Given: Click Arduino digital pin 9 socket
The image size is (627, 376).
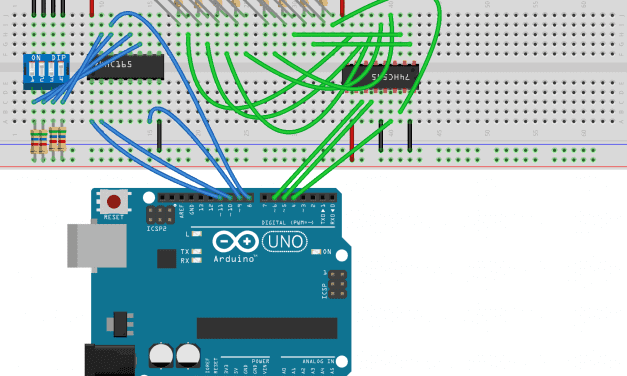Looking at the screenshot, I should [240, 198].
